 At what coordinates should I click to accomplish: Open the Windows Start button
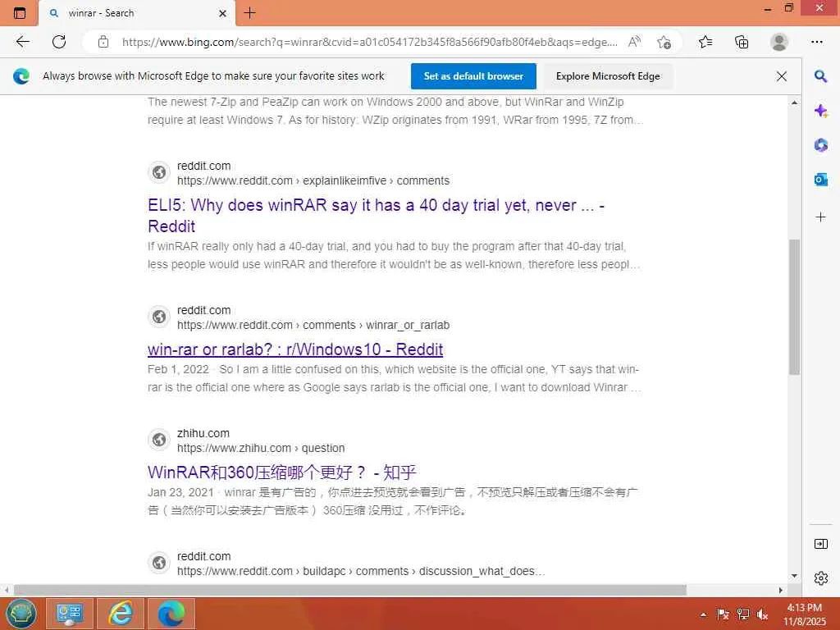click(x=21, y=614)
